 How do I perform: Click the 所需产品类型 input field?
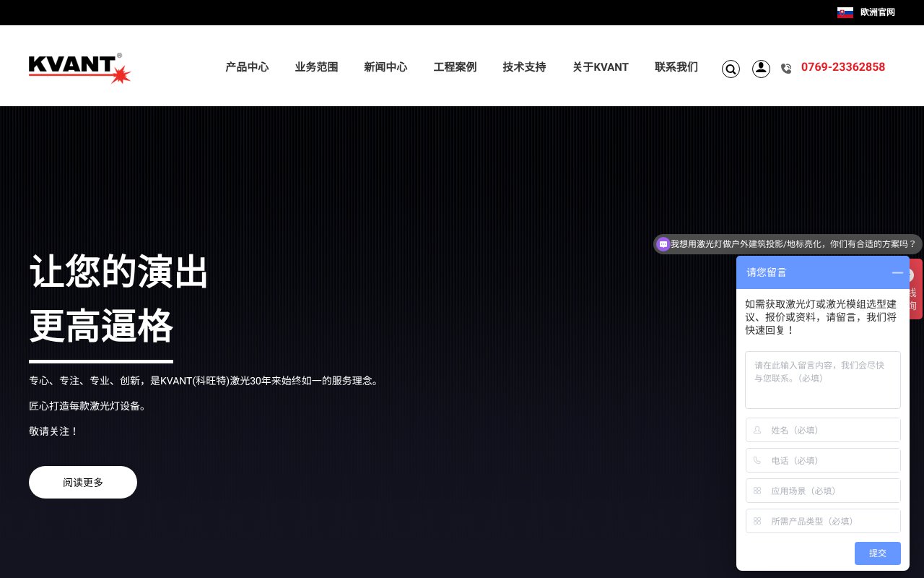pyautogui.click(x=823, y=521)
